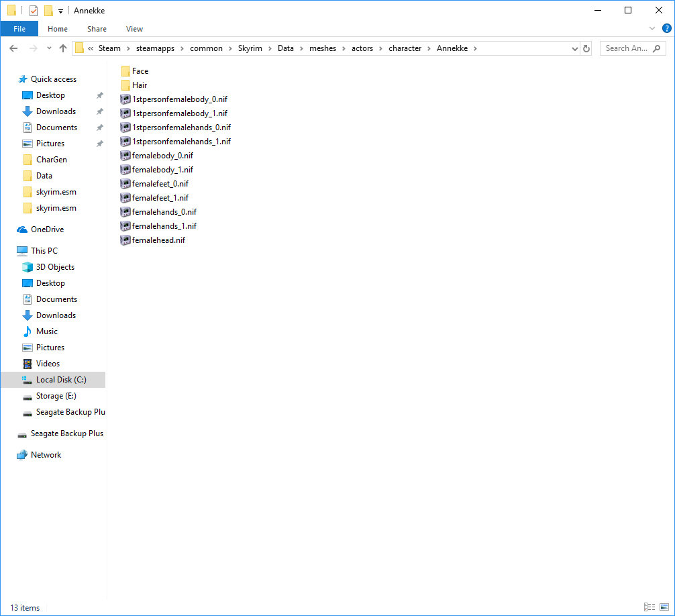
Task: Select 1stpersonfemalehands_0.nif file icon
Action: [125, 128]
